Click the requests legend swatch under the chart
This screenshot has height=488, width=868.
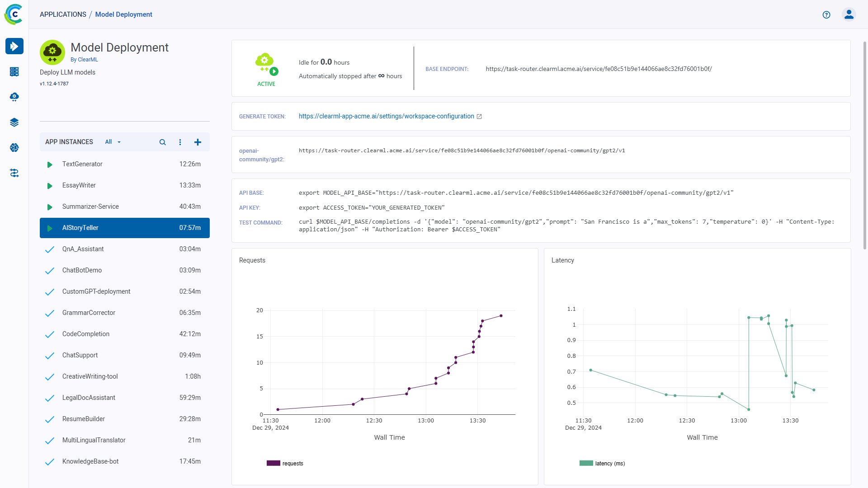[x=274, y=463]
